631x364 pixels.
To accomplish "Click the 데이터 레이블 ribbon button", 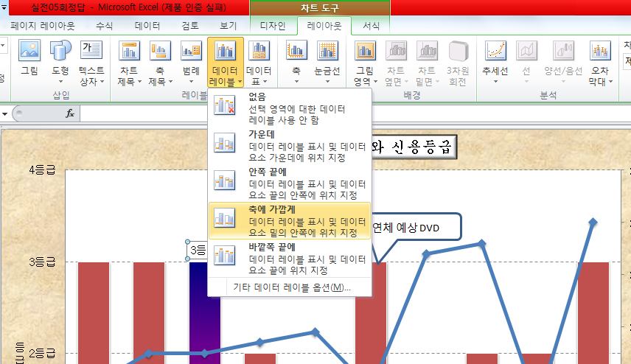I will tap(226, 63).
